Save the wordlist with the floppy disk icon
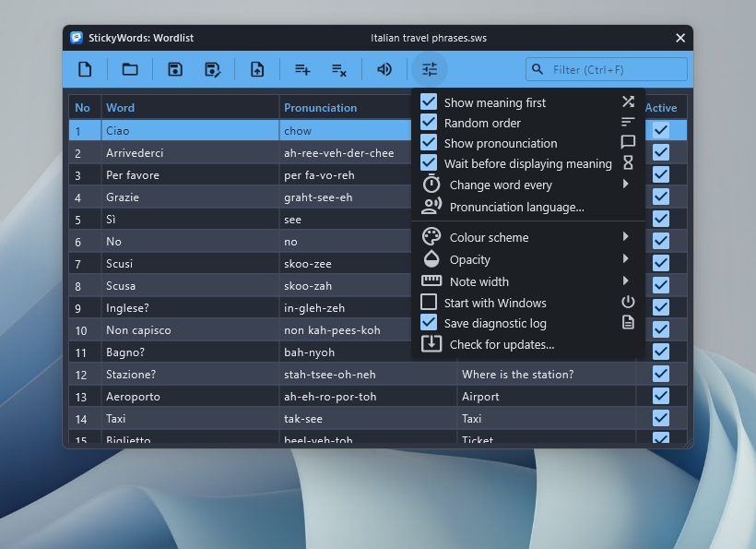Viewport: 756px width, 549px height. pos(175,69)
